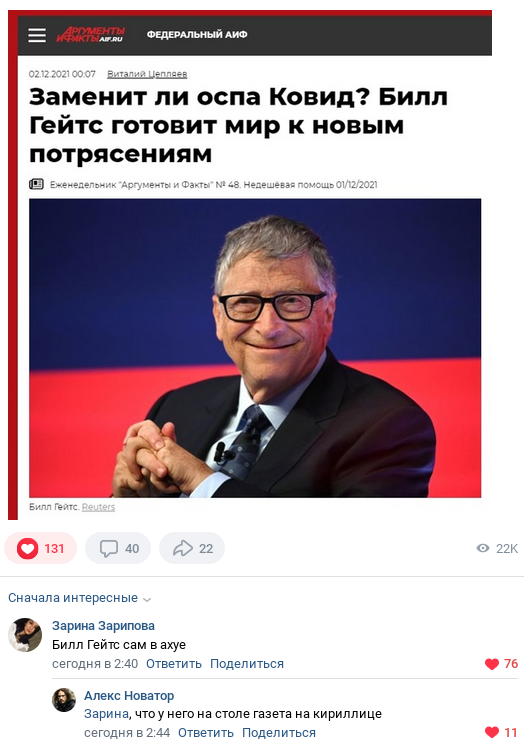Click the newspaper icon near Еженедельник
Screen dimensions: 524x744
37,184
